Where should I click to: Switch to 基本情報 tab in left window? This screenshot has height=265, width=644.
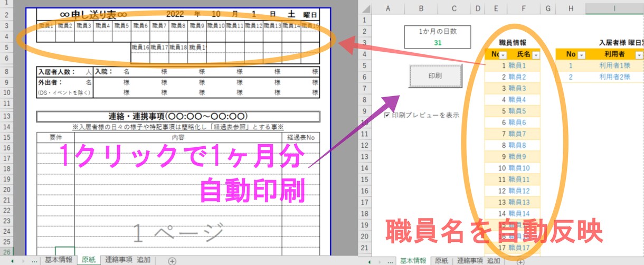pyautogui.click(x=58, y=260)
